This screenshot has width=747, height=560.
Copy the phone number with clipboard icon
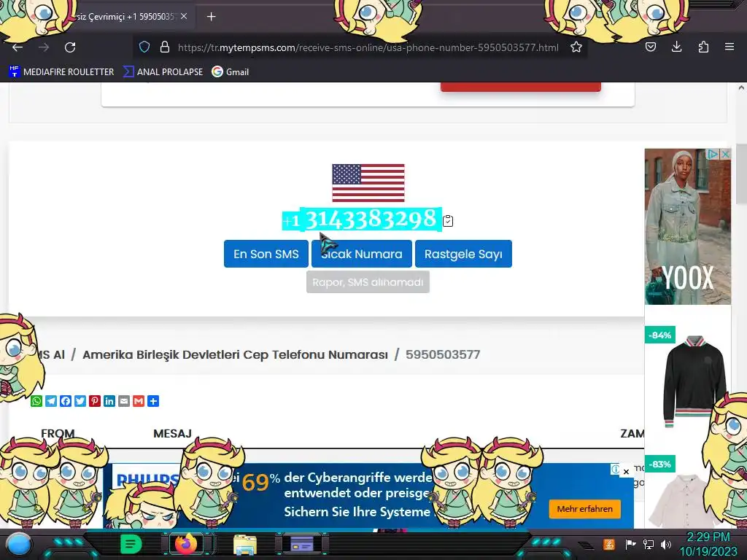click(448, 221)
